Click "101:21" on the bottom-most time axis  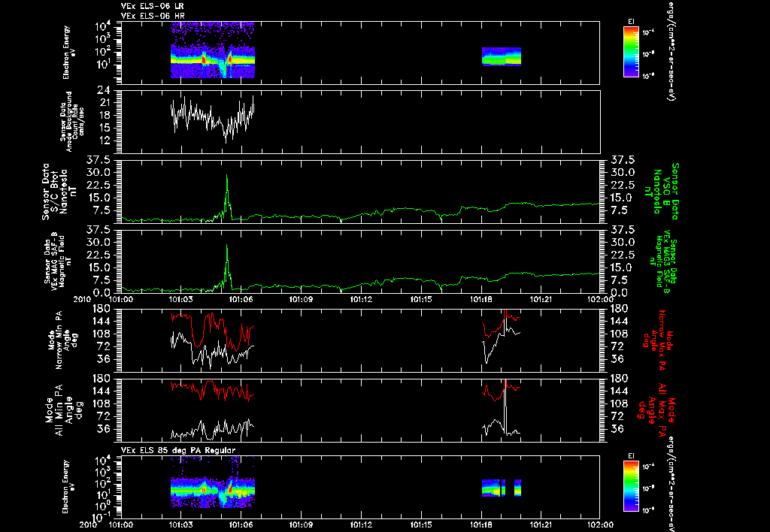pos(541,524)
